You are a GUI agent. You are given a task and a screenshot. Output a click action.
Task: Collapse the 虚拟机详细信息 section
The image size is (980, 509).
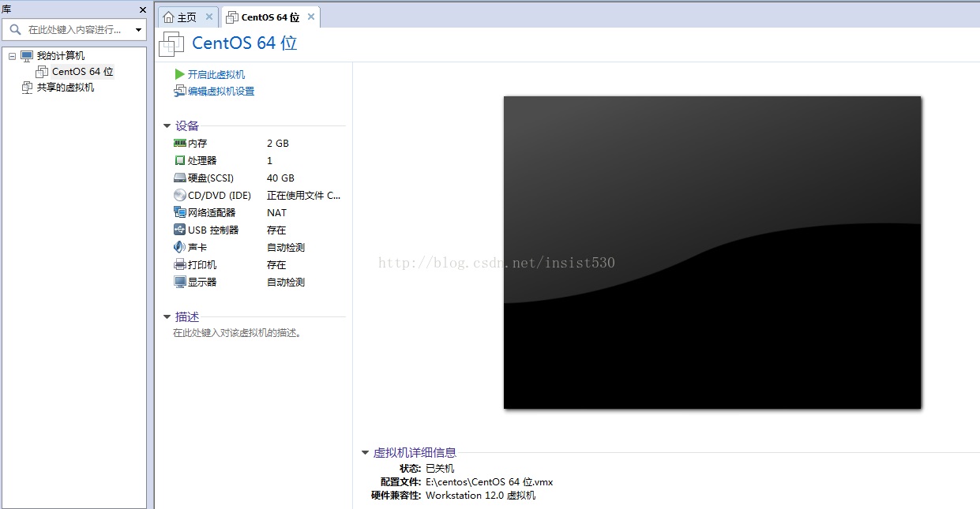(x=365, y=453)
